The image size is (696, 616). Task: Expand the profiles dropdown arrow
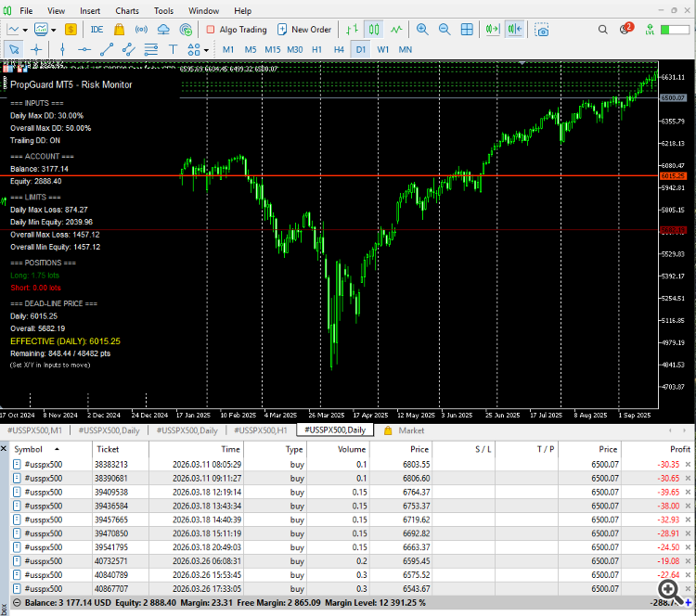[x=54, y=31]
